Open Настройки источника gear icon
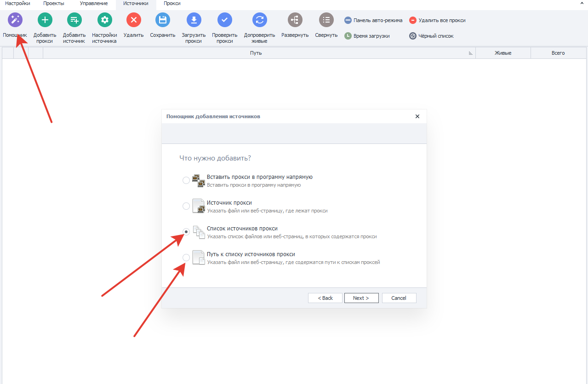Image resolution: width=588 pixels, height=384 pixels. pos(105,20)
